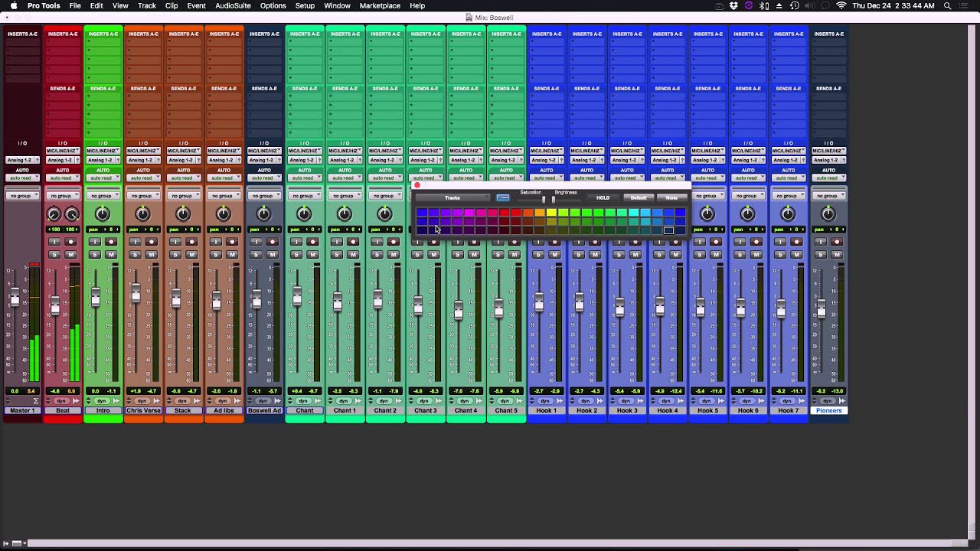Viewport: 980px width, 551px height.
Task: Click input monitor button on Beat track
Action: point(54,242)
